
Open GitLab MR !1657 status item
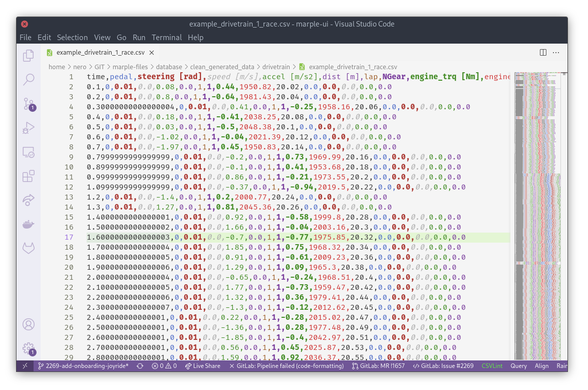tap(378, 366)
